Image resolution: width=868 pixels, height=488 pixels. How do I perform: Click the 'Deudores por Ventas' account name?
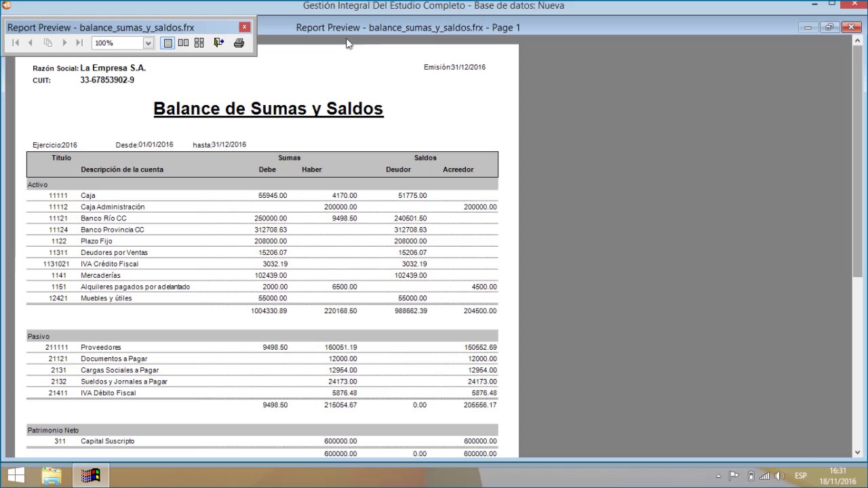(114, 253)
